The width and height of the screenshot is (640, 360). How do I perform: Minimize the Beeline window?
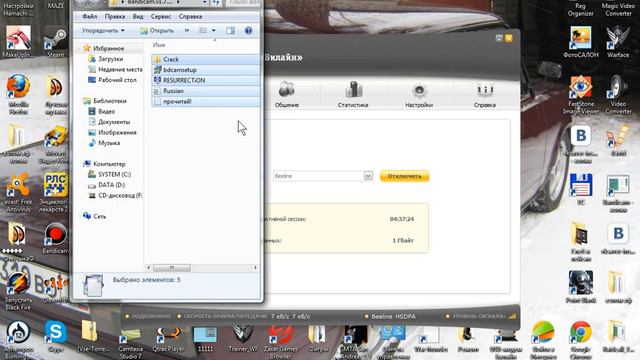[x=499, y=38]
